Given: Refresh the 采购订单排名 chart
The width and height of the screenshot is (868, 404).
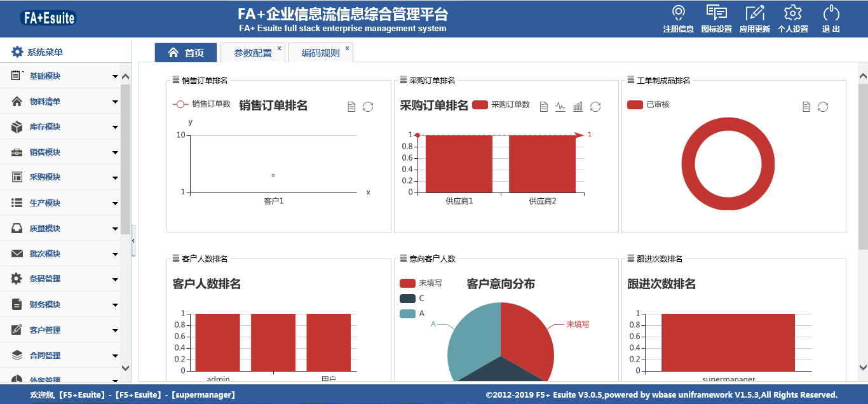Looking at the screenshot, I should point(595,107).
